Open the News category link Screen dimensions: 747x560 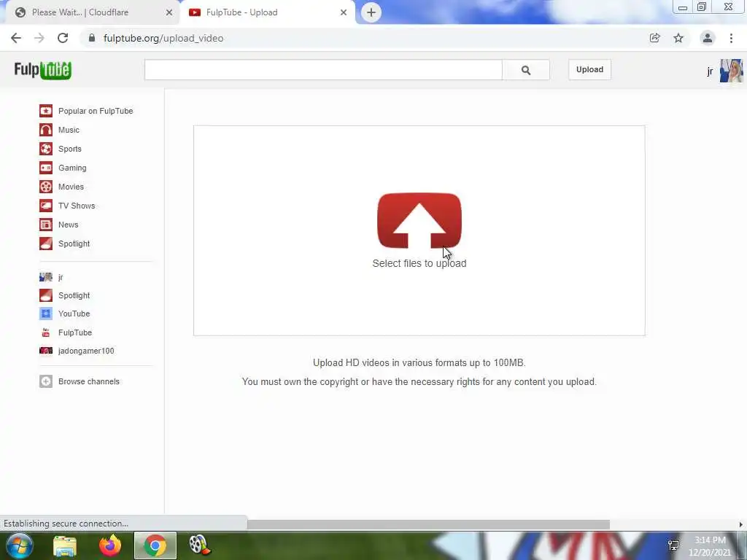pos(68,225)
